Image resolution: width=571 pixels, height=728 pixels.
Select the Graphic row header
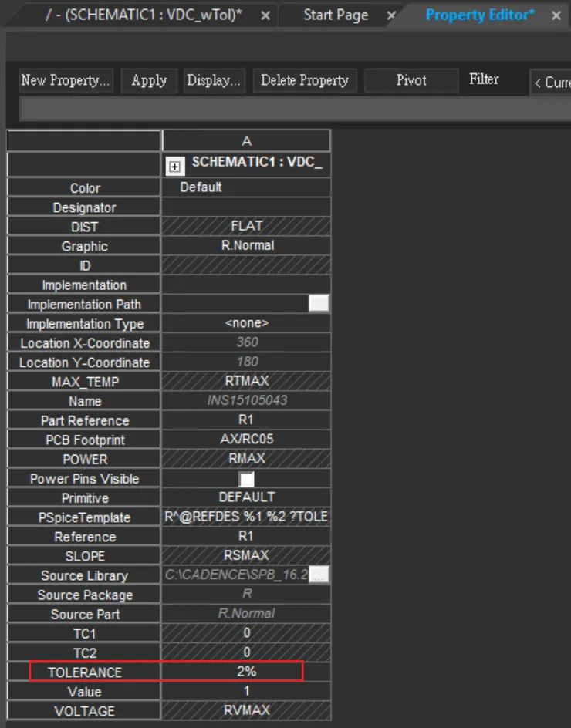pyautogui.click(x=84, y=245)
